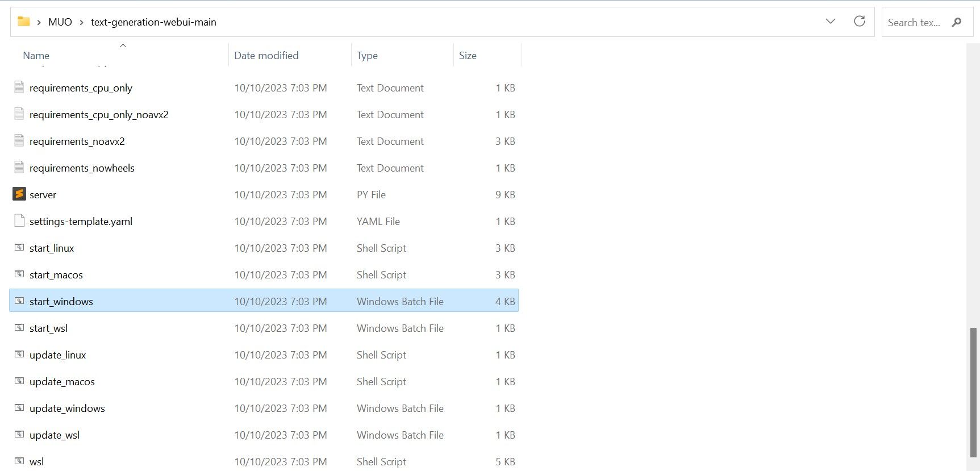
Task: Click the start_windows batch file icon
Action: coord(19,301)
